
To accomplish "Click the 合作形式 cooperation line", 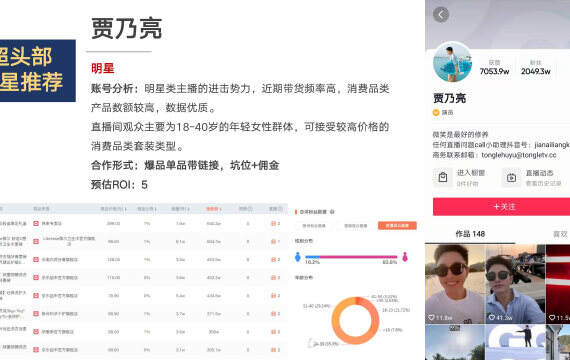I will tap(185, 165).
